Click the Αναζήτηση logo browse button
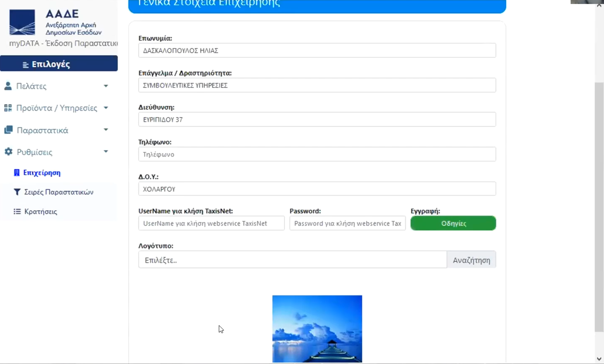The image size is (604, 364). pyautogui.click(x=471, y=260)
